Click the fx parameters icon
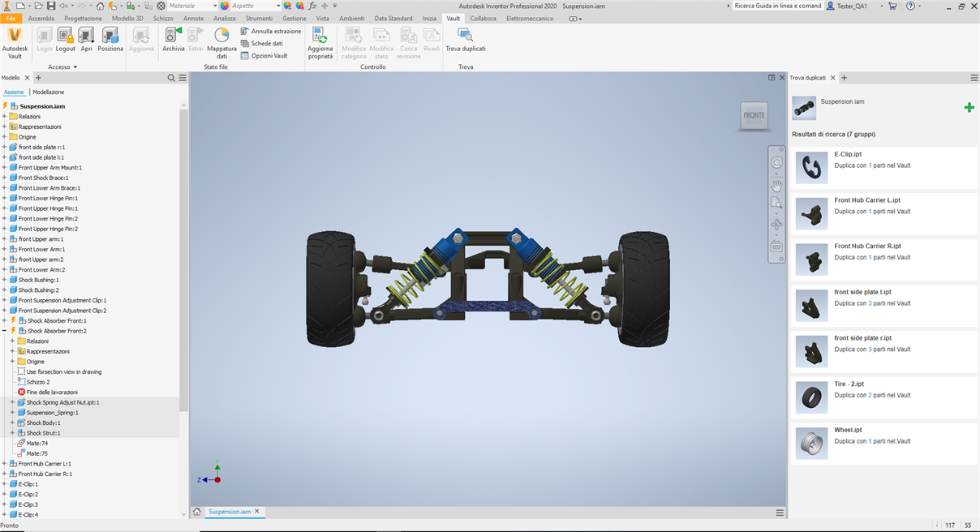This screenshot has height=532, width=980. point(312,6)
